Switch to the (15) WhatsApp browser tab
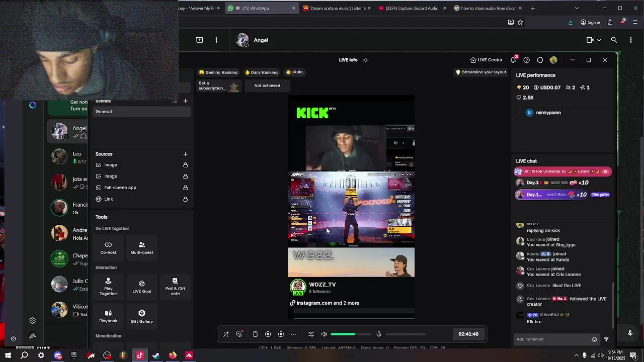The image size is (644, 362). tap(262, 8)
